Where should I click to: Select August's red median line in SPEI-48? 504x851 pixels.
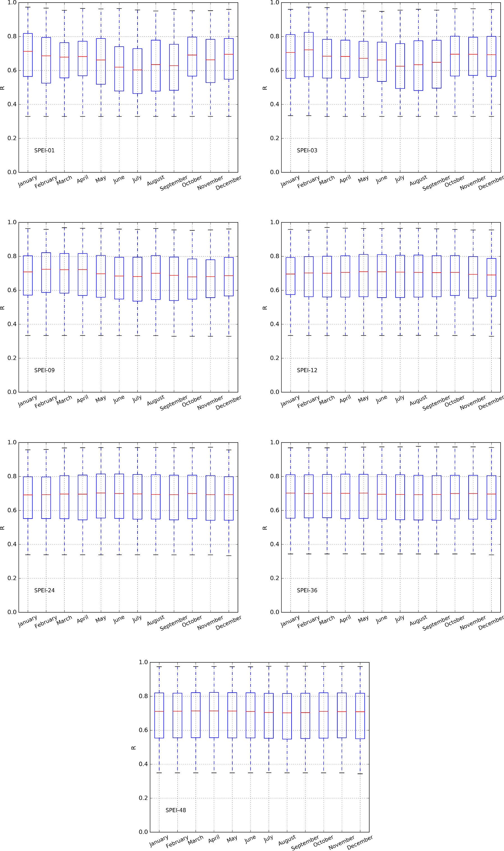pos(287,713)
